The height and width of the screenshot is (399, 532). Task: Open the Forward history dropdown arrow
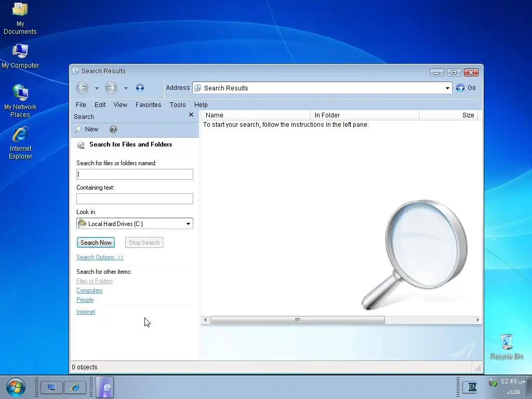click(126, 88)
